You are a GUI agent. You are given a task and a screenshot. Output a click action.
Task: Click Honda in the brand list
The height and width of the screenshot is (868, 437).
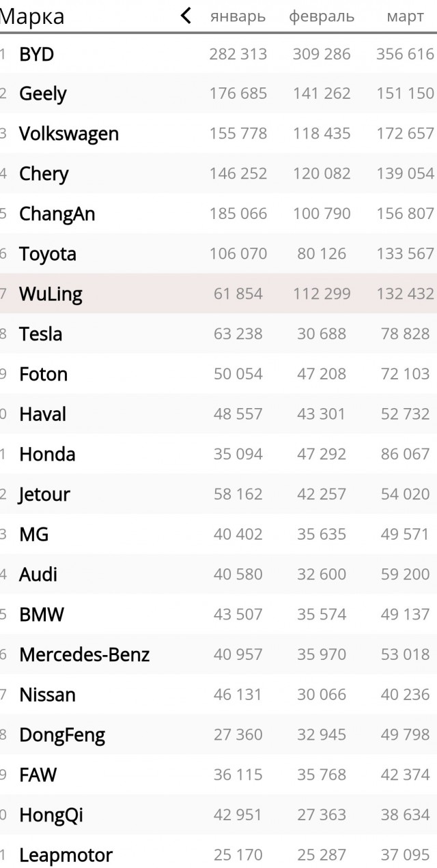pyautogui.click(x=48, y=454)
